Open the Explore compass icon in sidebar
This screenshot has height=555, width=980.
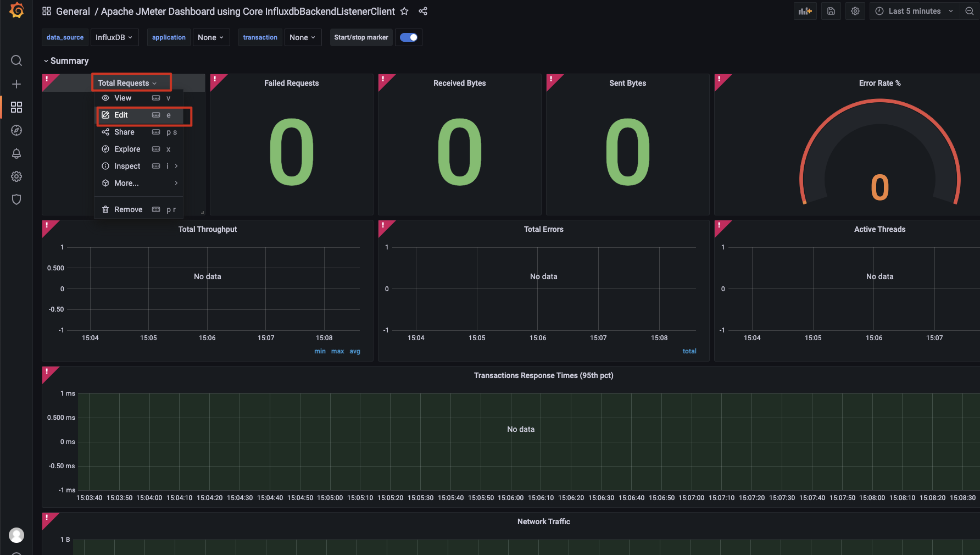(16, 130)
